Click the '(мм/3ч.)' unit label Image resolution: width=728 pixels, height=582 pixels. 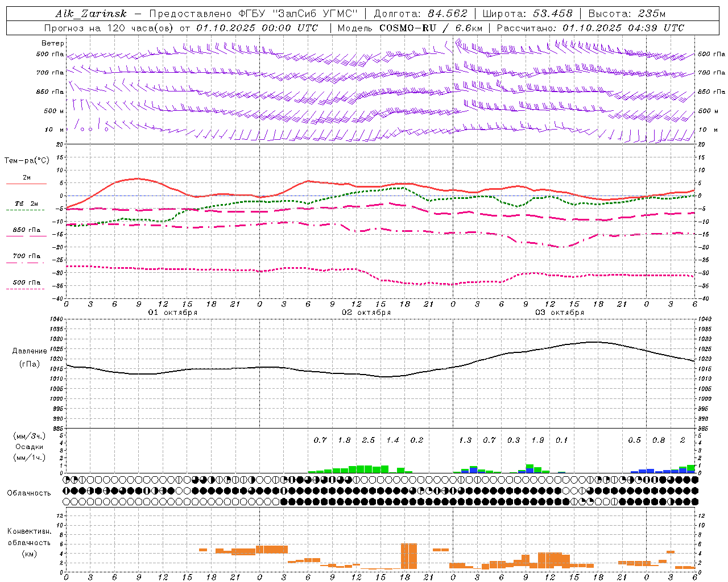point(29,436)
